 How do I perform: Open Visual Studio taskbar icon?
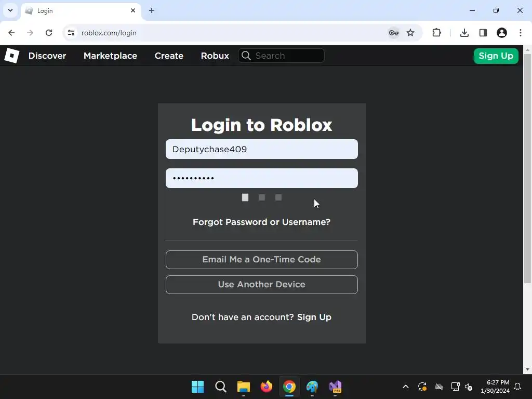(335, 387)
